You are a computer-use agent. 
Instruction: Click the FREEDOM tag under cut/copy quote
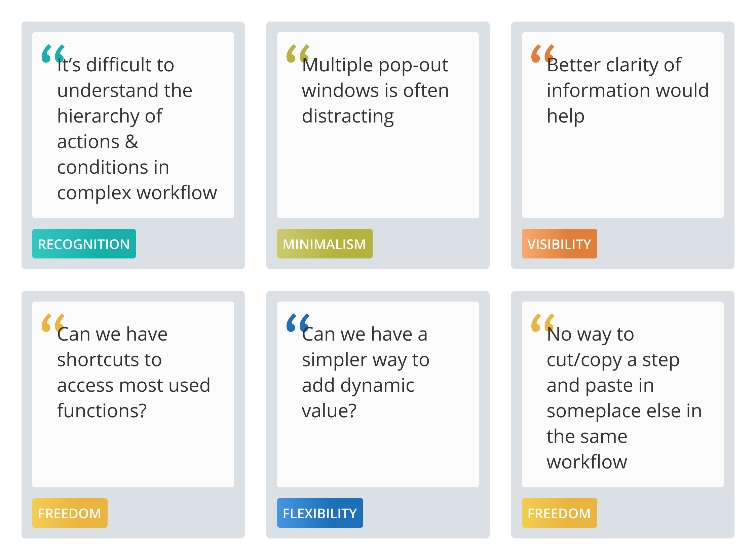tap(560, 513)
